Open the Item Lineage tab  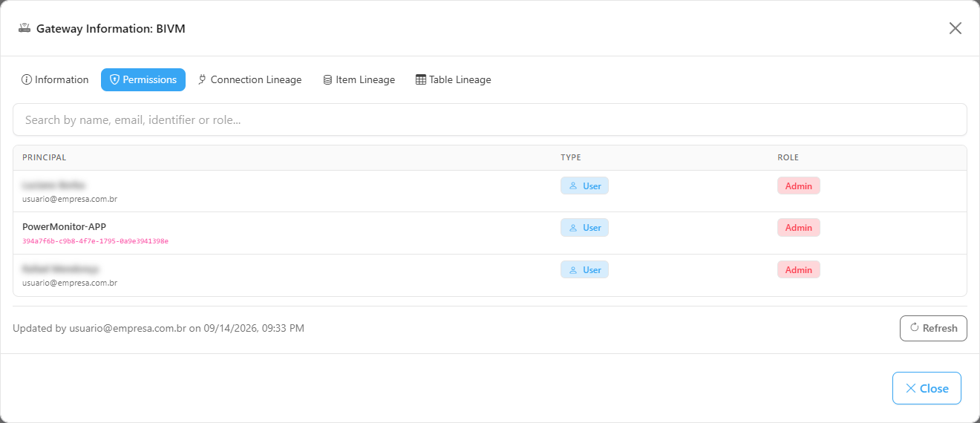click(x=359, y=79)
